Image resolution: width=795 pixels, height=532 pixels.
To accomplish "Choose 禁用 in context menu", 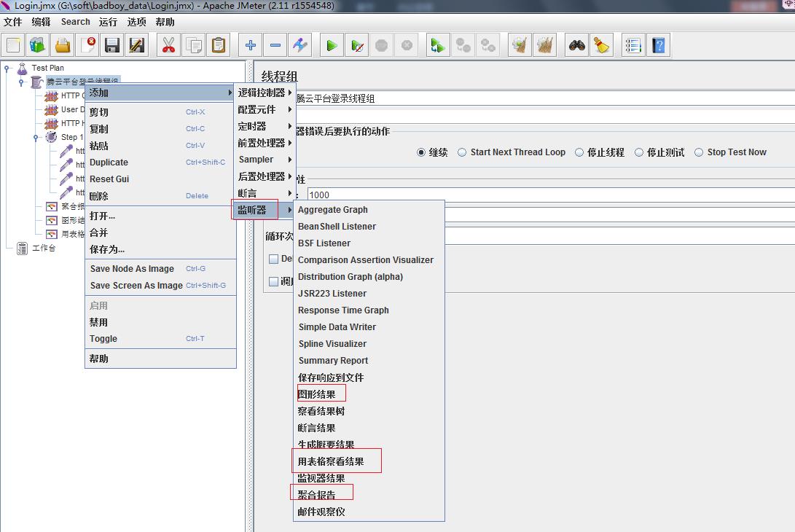I will (x=160, y=323).
